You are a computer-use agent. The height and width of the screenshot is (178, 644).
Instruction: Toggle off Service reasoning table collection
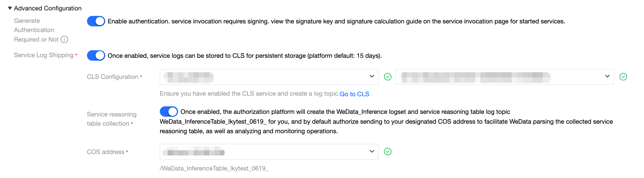click(x=169, y=112)
